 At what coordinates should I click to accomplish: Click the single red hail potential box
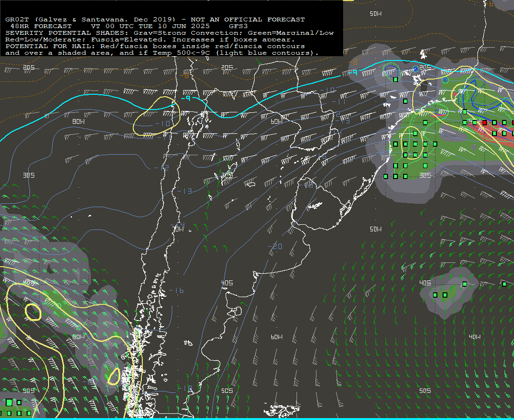(x=484, y=123)
